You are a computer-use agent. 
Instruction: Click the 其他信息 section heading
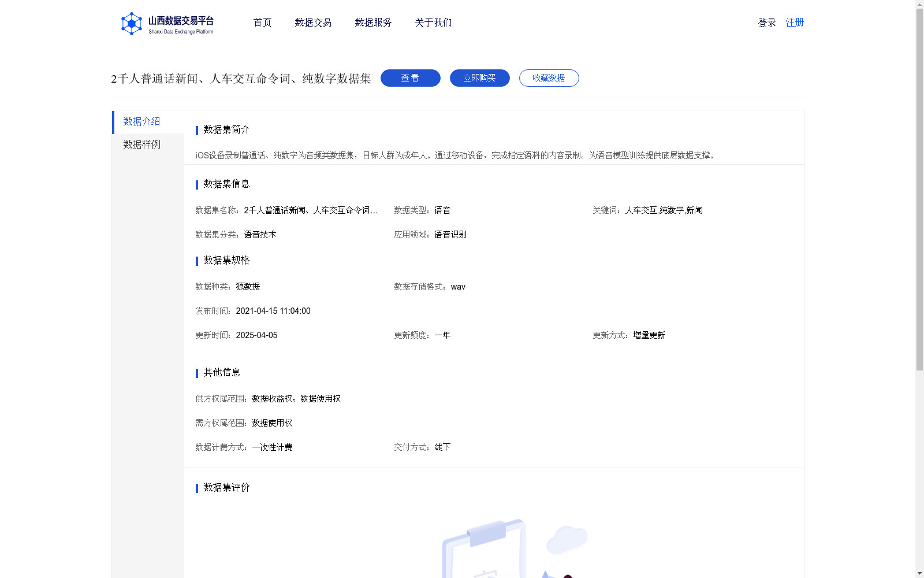(222, 372)
